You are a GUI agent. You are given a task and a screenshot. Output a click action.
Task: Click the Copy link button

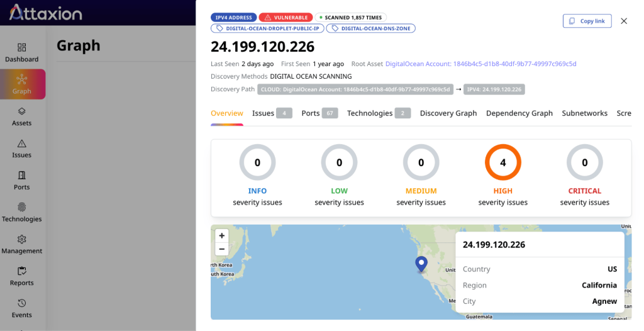pos(587,21)
